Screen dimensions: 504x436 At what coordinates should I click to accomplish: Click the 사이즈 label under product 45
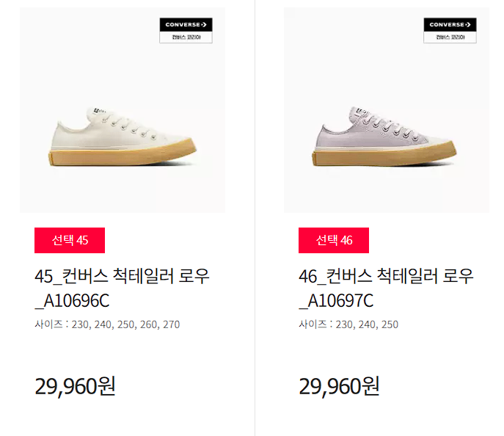(x=48, y=324)
